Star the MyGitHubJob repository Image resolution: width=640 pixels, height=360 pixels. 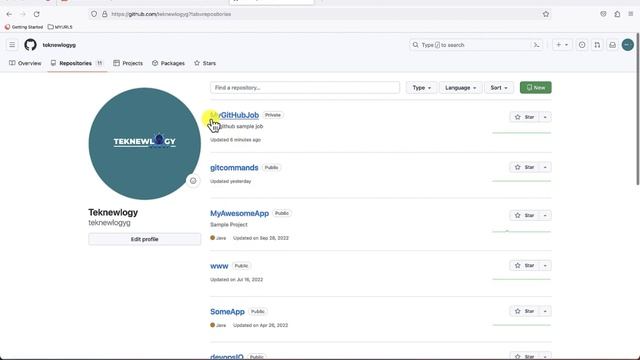pos(524,117)
